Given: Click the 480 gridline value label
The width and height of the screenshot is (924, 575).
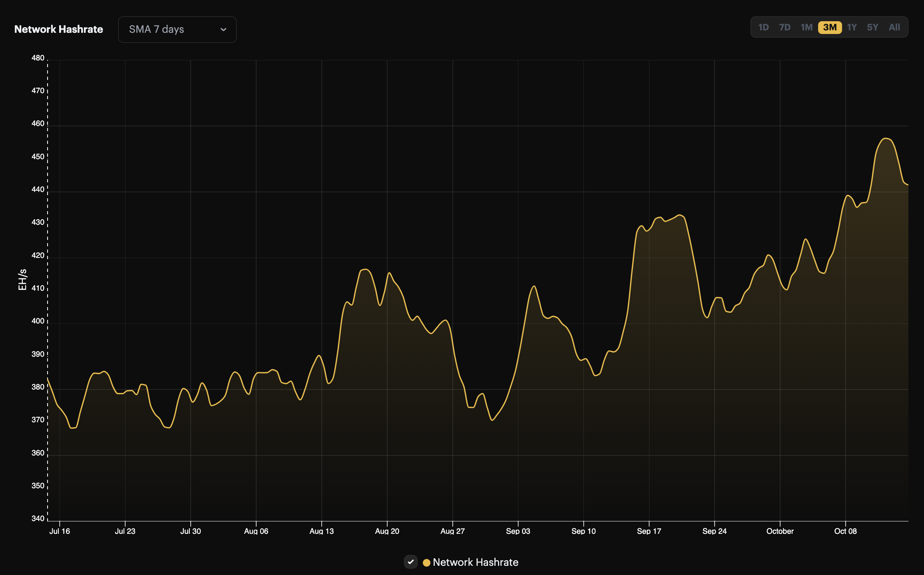Looking at the screenshot, I should [37, 58].
